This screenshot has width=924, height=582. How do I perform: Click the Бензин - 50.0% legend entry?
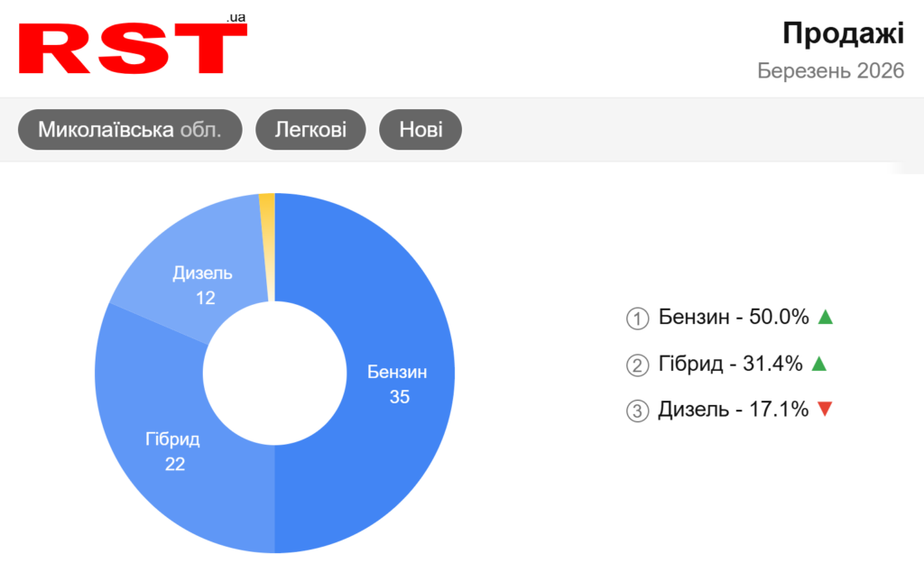point(734,318)
